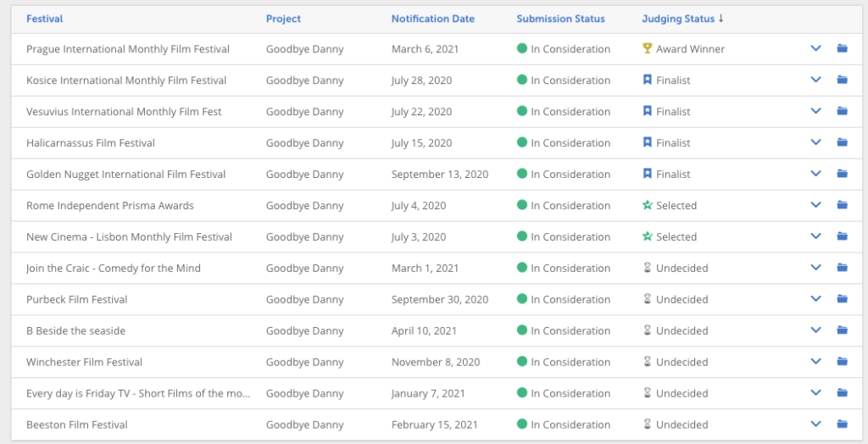Screen dimensions: 868x444
Task: Open folder icon in Purbeck Film Festival row
Action: pyautogui.click(x=842, y=299)
